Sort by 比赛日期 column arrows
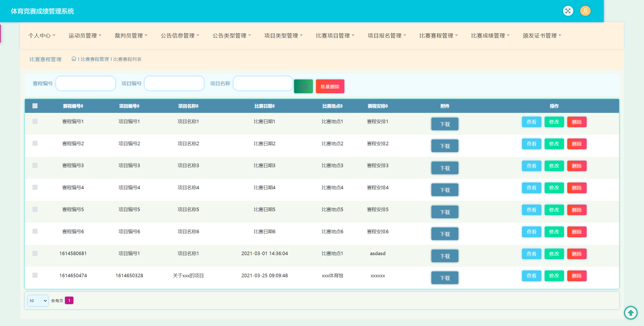Viewport: 644px width, 326px height. [x=274, y=106]
